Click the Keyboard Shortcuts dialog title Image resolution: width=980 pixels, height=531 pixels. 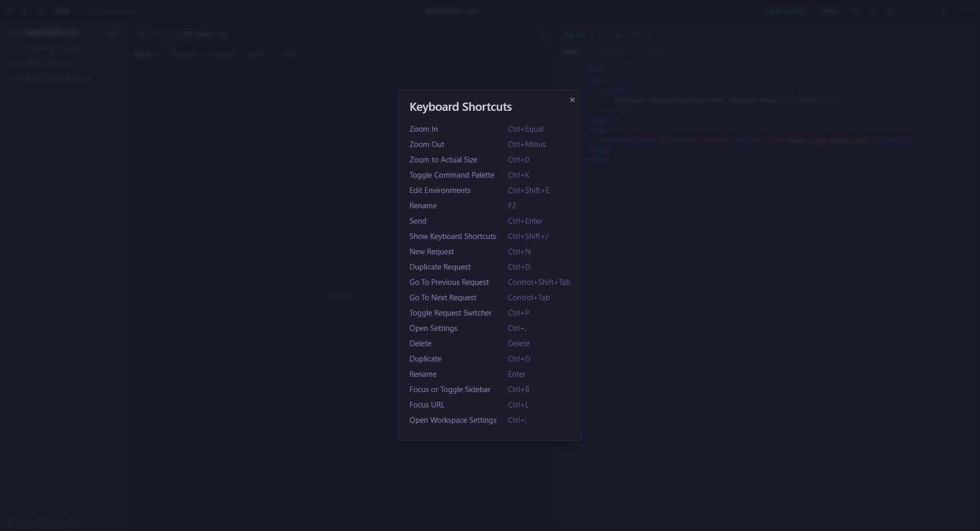(x=460, y=107)
